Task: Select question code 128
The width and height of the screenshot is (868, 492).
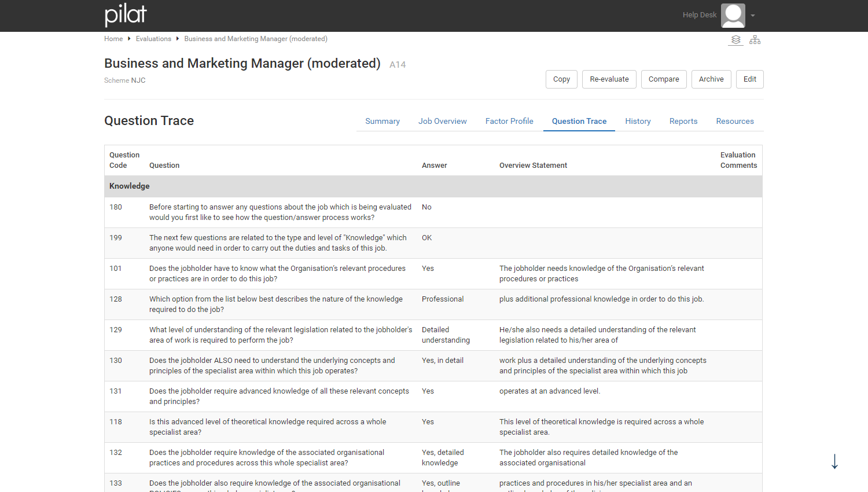Action: pyautogui.click(x=116, y=299)
